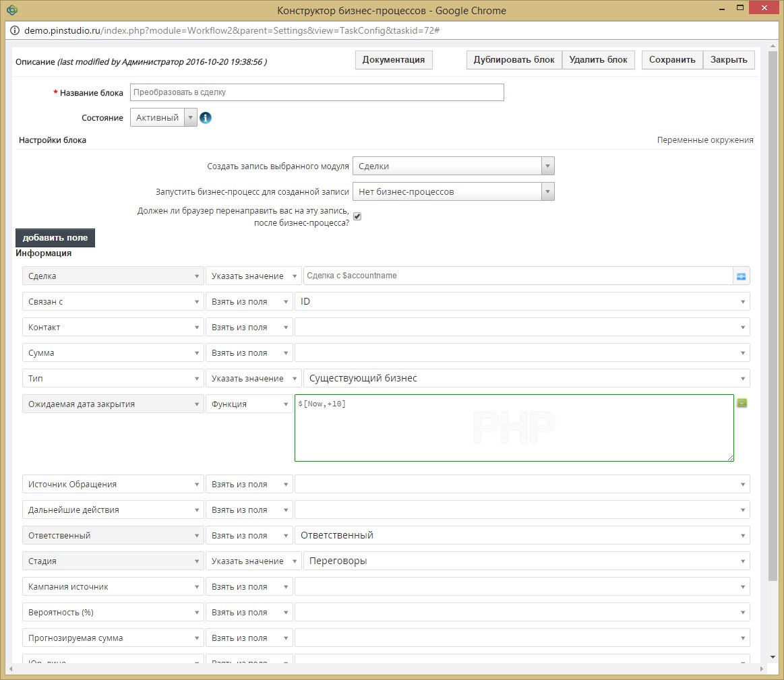Click the green icon beside the function textarea
784x680 pixels.
point(742,403)
